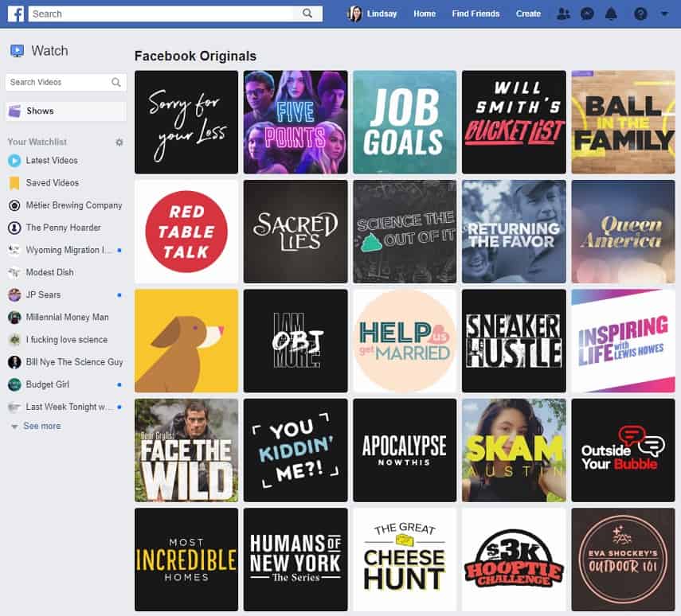Open Eva Shockey's Outdoor 101 show
Screen dimensions: 681x616
[x=623, y=559]
